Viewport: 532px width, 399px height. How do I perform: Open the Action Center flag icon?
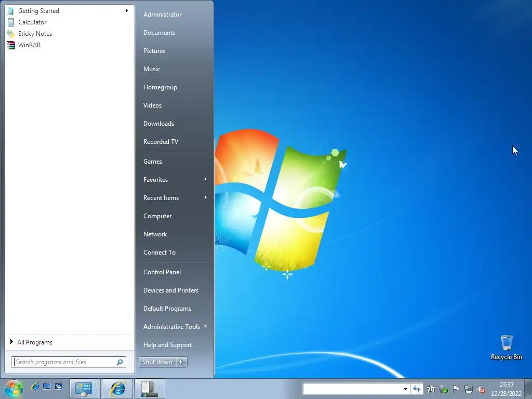coord(456,389)
